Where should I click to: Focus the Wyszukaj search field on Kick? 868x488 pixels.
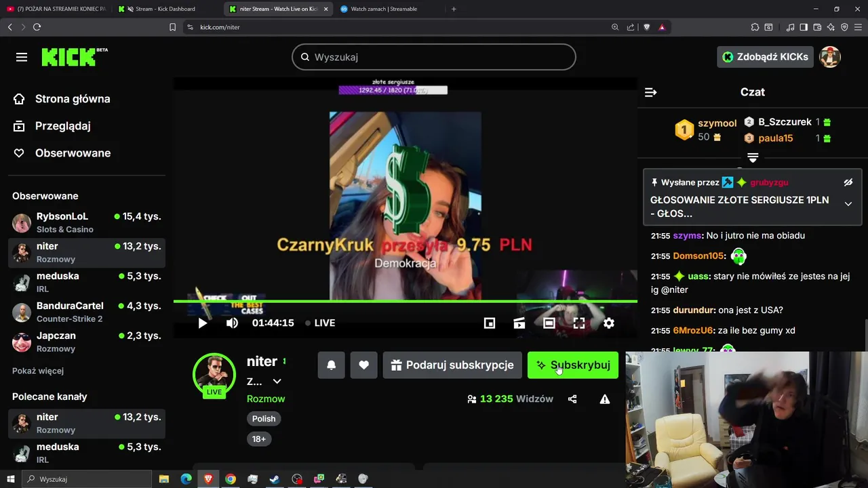(434, 57)
